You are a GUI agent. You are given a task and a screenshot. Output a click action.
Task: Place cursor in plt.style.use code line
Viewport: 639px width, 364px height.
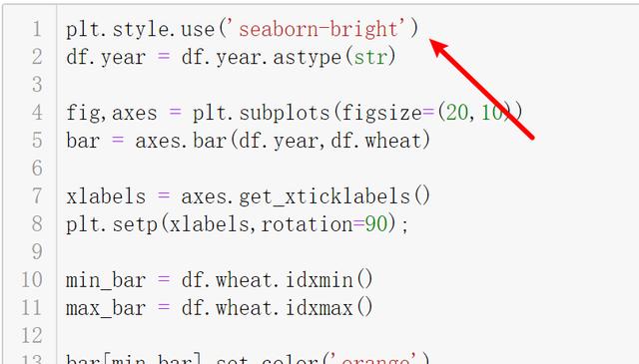tap(242, 29)
